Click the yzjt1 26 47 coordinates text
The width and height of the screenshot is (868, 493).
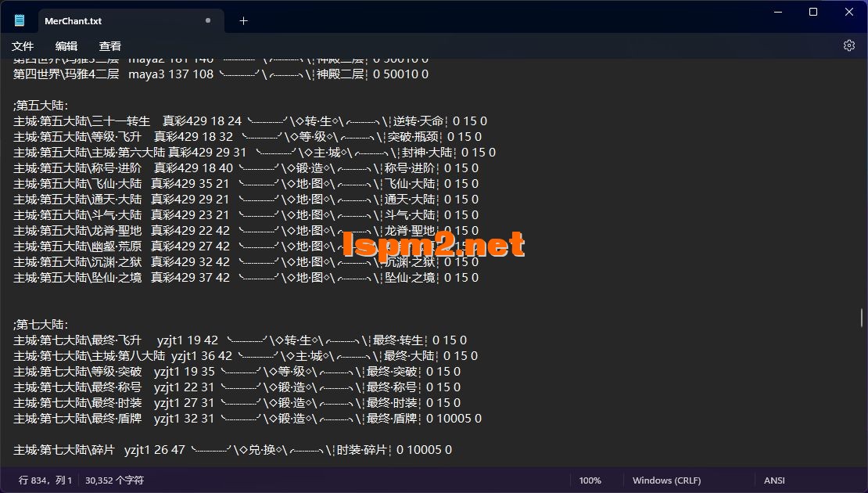155,450
